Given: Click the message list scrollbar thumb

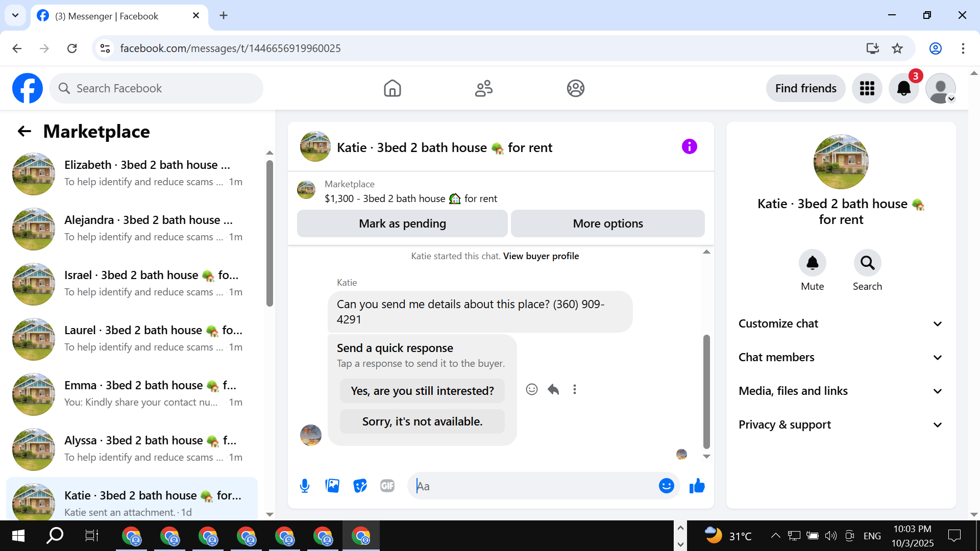Looking at the screenshot, I should click(707, 391).
